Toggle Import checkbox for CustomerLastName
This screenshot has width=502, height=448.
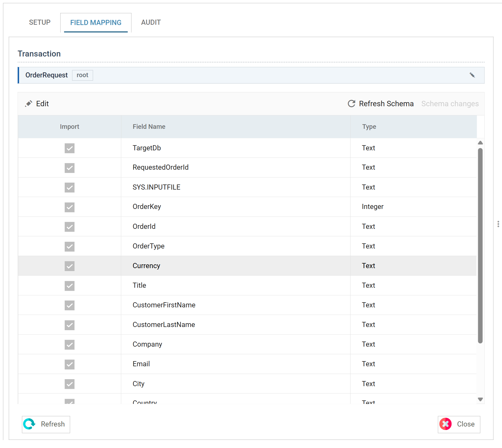coord(70,325)
